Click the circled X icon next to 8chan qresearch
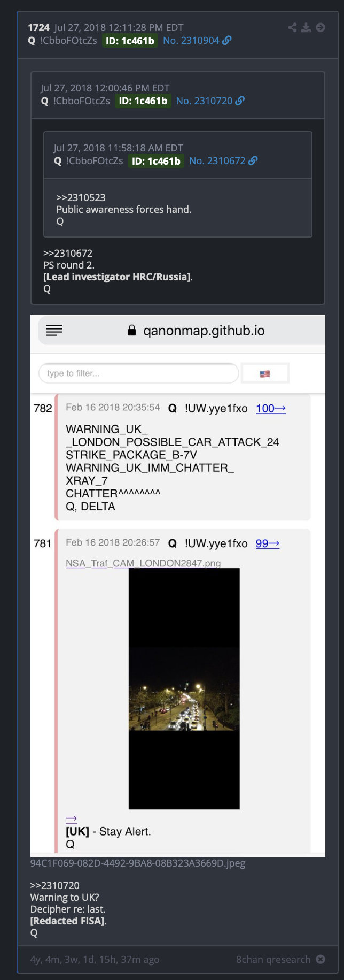The image size is (344, 980). click(x=320, y=959)
